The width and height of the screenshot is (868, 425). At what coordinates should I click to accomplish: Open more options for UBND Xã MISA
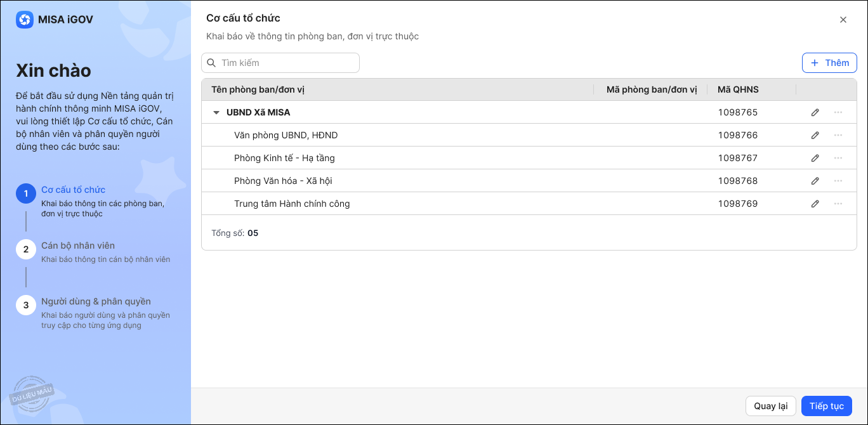click(x=838, y=112)
